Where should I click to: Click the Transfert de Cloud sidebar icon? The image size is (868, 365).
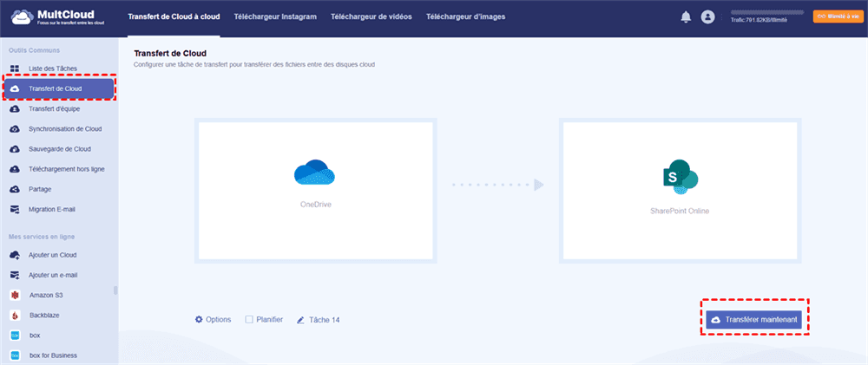click(16, 88)
